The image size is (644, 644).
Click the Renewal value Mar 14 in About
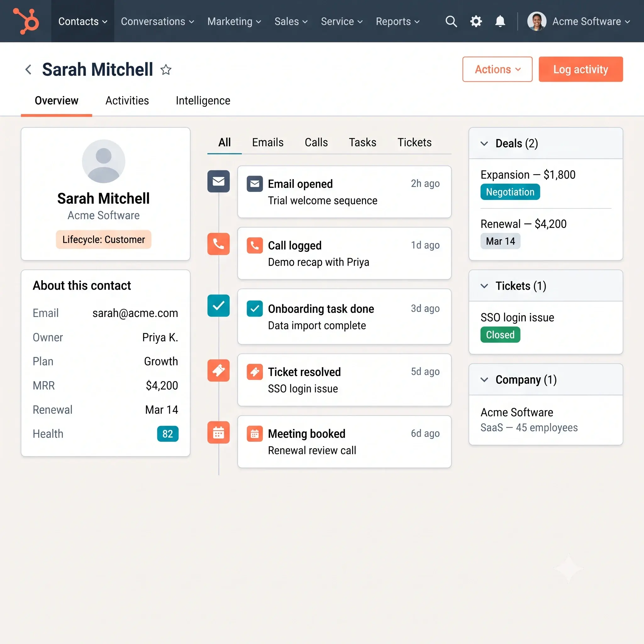click(x=162, y=410)
